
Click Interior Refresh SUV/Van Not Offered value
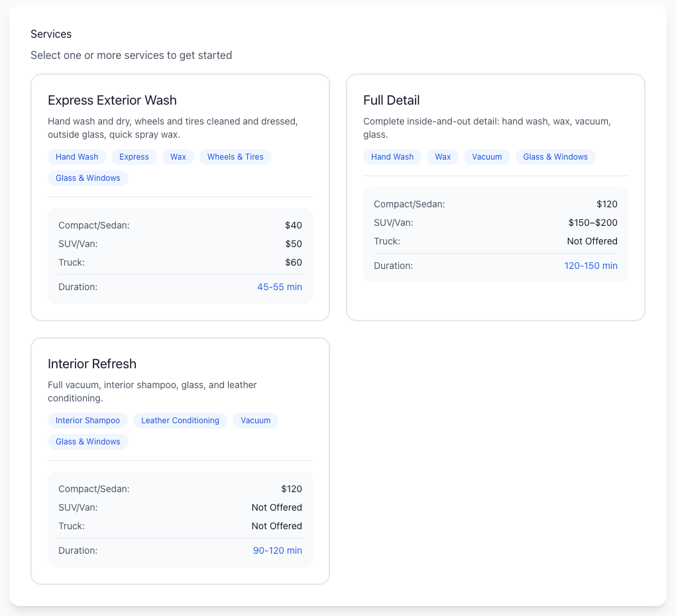277,507
